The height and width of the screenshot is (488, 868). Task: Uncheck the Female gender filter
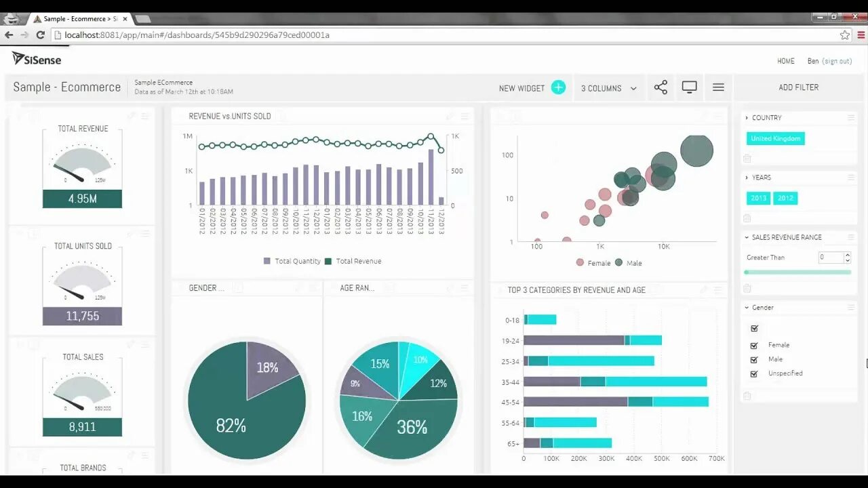[x=754, y=344]
